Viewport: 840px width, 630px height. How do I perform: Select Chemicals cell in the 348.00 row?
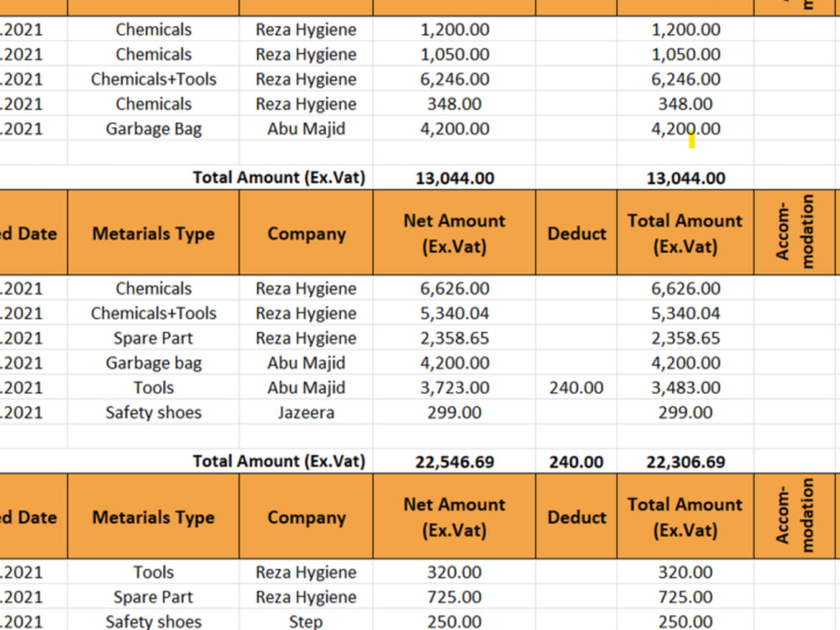(153, 104)
